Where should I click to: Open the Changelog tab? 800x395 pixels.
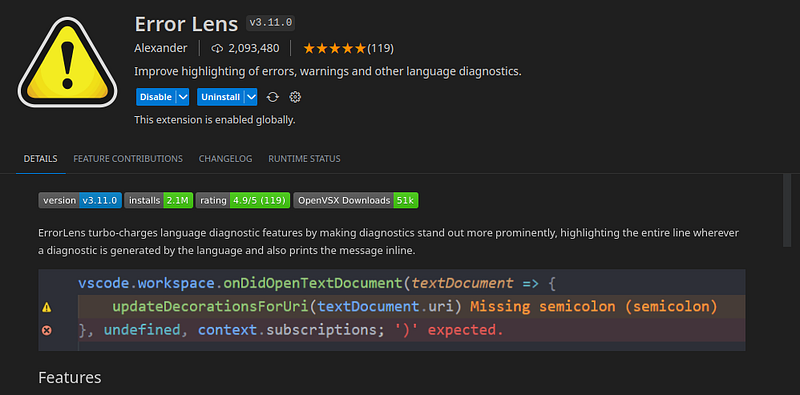click(226, 159)
